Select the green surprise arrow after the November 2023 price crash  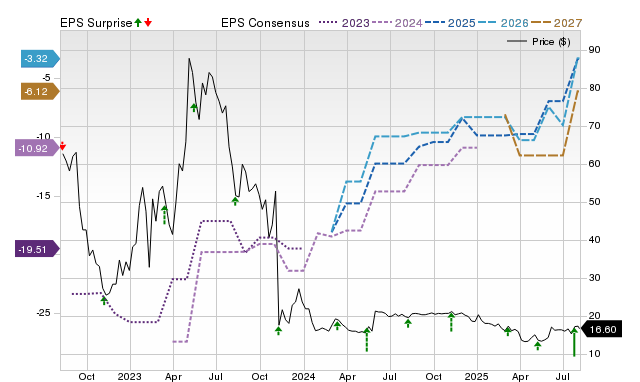point(278,331)
